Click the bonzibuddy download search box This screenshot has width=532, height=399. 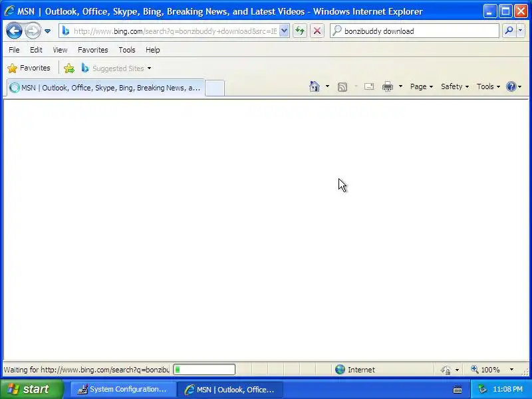pyautogui.click(x=414, y=31)
